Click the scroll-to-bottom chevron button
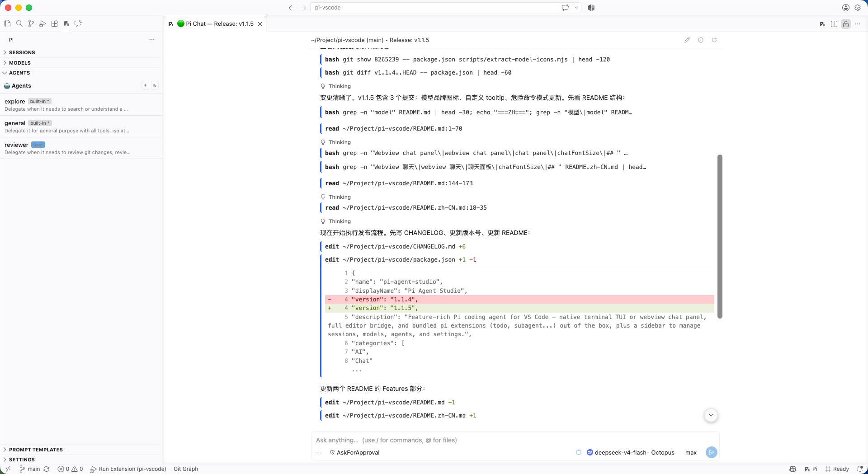The image size is (868, 474). click(x=711, y=415)
